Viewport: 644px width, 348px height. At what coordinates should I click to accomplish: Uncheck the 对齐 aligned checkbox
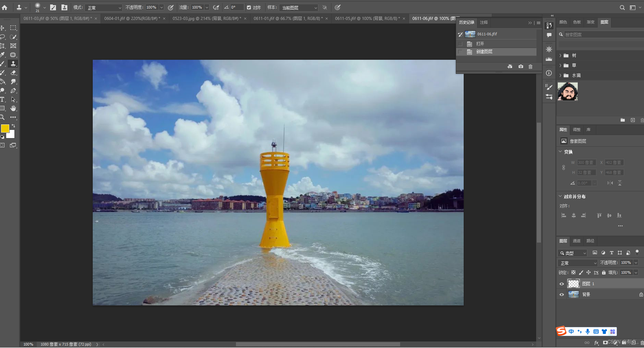tap(249, 8)
